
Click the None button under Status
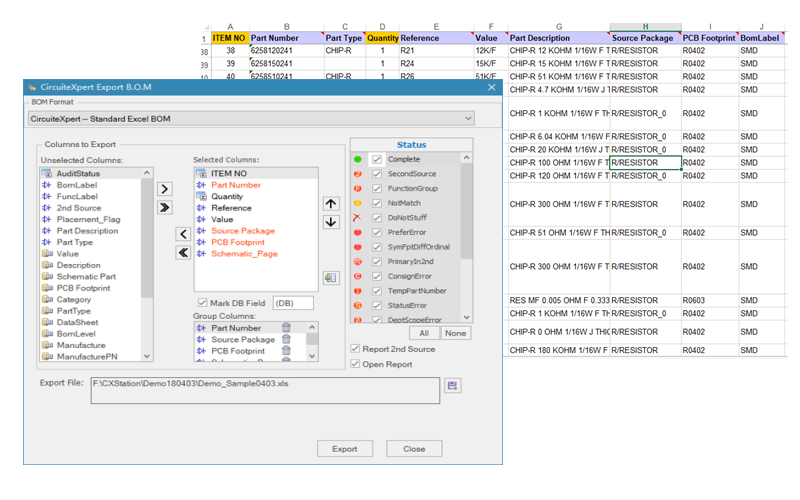point(457,333)
